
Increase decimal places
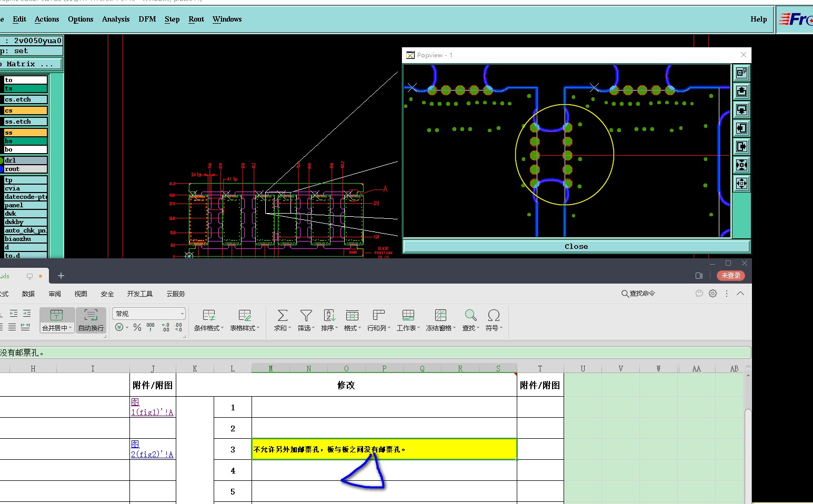point(166,327)
